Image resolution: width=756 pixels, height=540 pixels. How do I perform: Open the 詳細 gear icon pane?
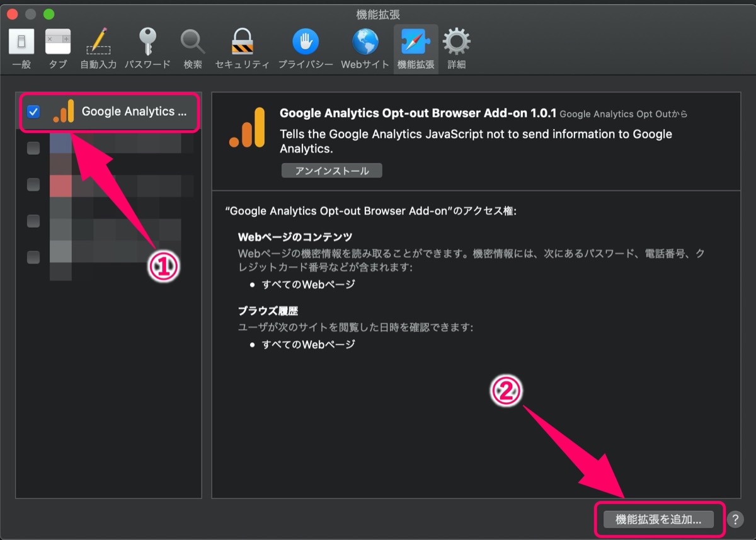tap(456, 48)
